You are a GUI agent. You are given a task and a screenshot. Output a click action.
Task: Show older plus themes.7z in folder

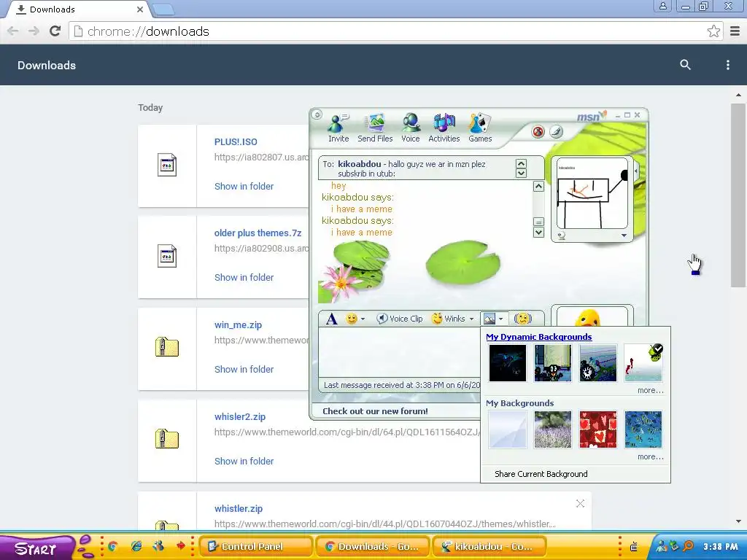[x=244, y=277]
